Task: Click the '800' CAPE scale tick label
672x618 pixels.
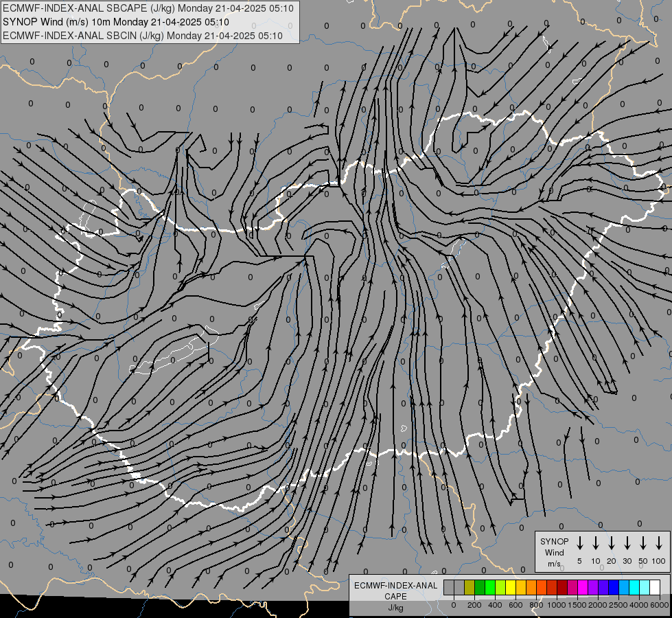Action: pos(536,605)
